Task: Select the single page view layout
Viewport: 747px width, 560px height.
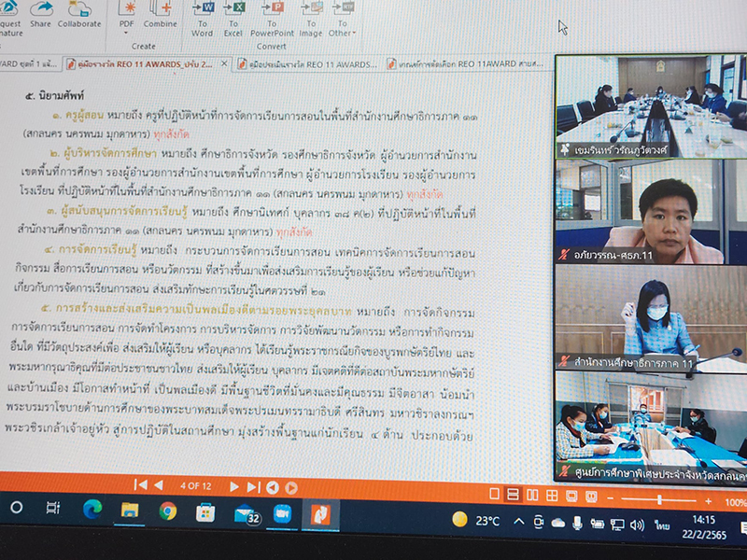Action: point(496,493)
